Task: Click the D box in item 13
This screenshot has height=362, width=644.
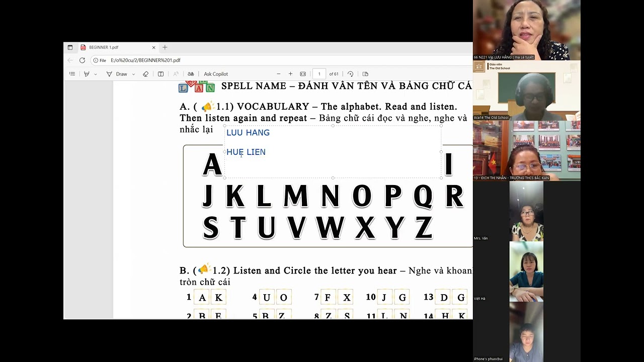Action: [x=444, y=298]
